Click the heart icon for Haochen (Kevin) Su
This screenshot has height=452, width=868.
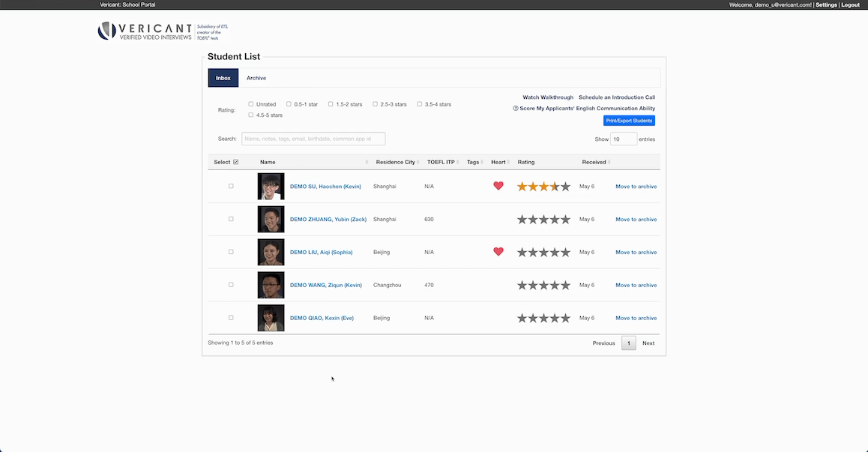[x=498, y=186]
